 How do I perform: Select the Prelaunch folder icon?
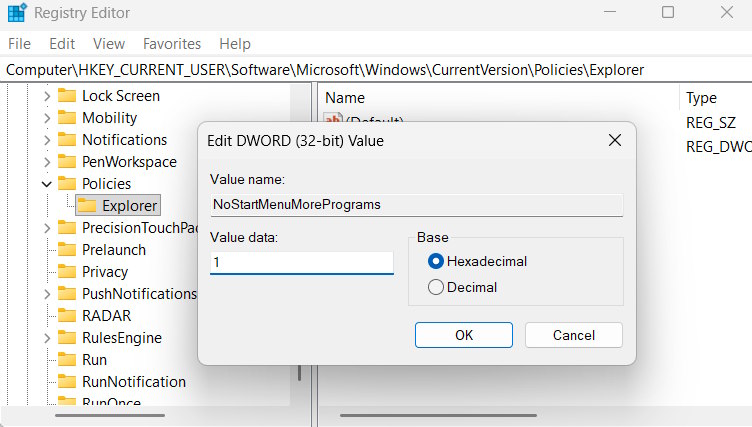67,249
